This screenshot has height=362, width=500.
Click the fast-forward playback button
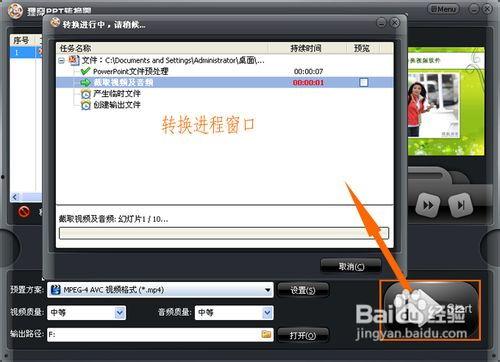tap(428, 205)
